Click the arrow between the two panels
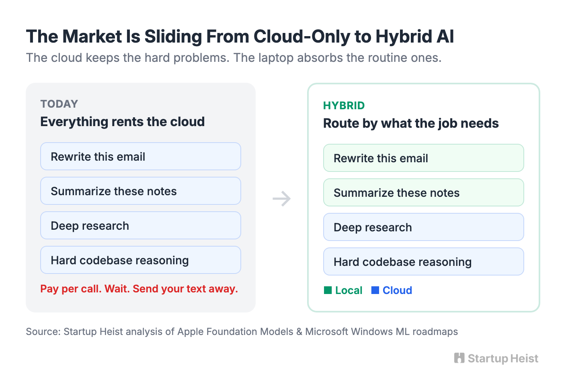This screenshot has height=392, width=566. click(281, 198)
